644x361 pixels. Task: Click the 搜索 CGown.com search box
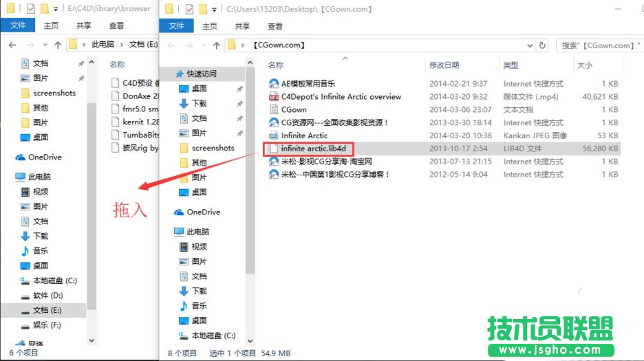click(599, 45)
